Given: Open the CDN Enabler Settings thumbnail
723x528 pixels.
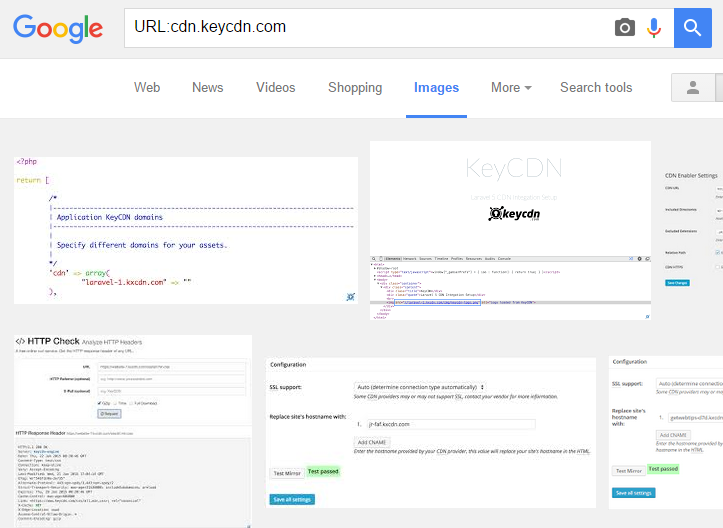Looking at the screenshot, I should tap(693, 230).
